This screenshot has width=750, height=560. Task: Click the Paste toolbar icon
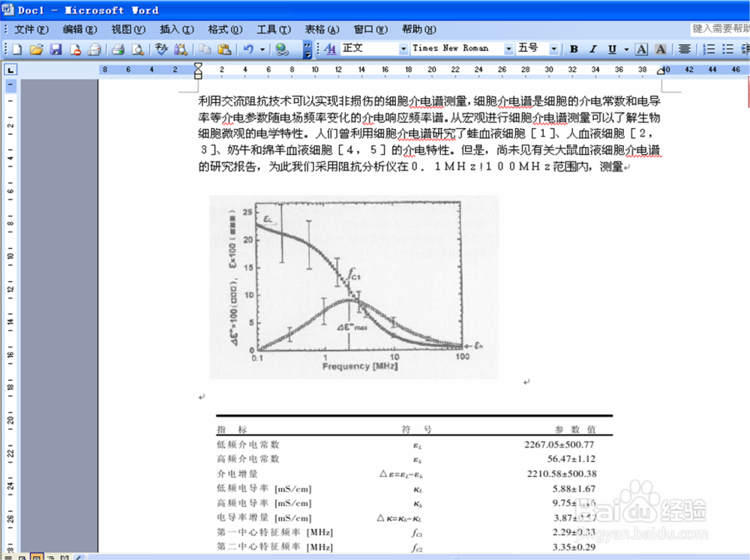click(223, 49)
